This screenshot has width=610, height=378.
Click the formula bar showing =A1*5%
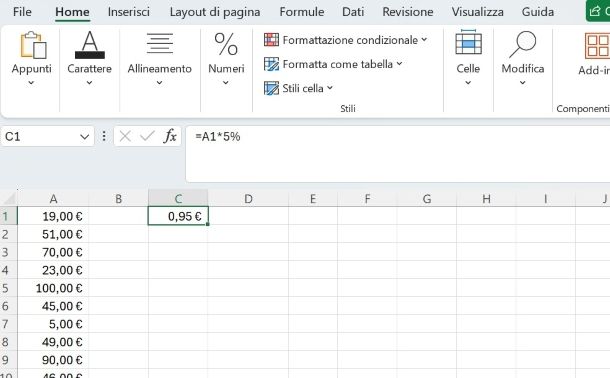[398, 154]
